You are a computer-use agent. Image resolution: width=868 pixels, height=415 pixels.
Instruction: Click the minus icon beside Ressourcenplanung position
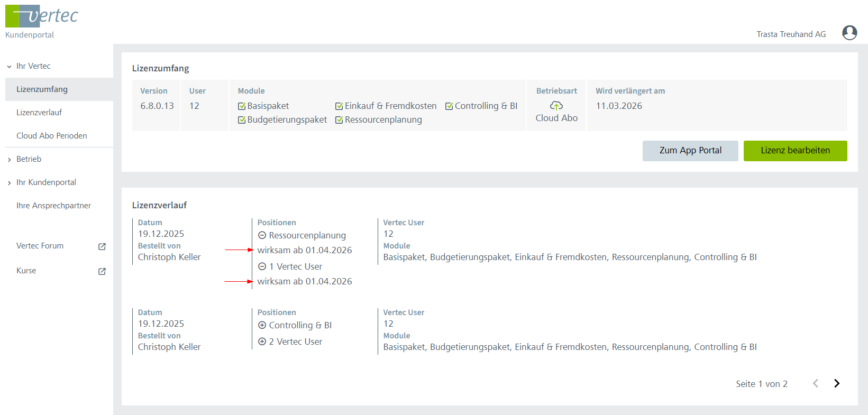[x=262, y=236]
